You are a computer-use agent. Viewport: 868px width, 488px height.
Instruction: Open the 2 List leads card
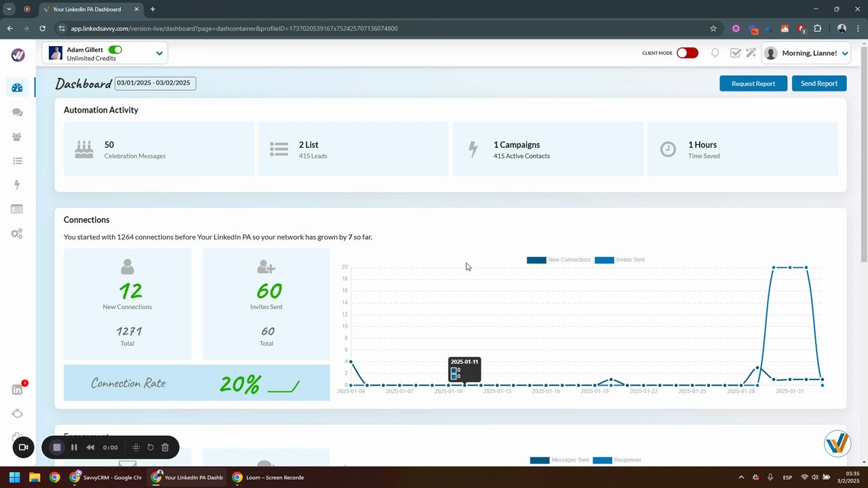[x=353, y=149]
